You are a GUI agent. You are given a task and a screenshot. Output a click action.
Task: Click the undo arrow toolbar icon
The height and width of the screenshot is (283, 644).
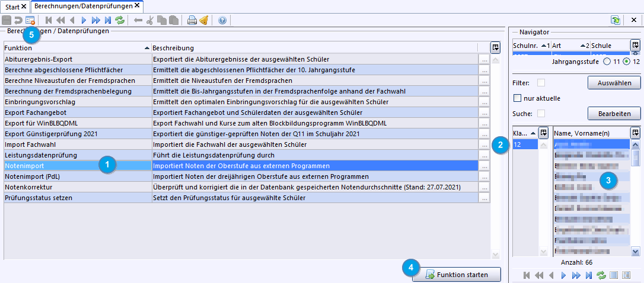18,20
